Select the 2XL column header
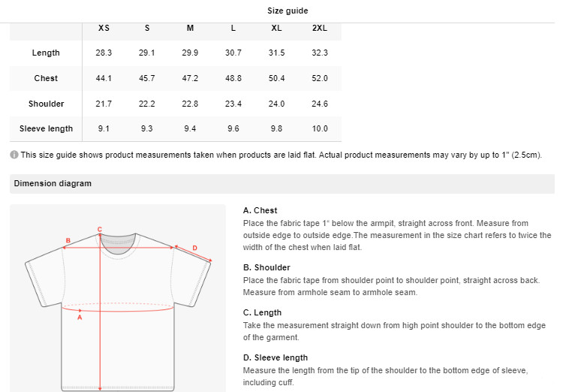Screen dimensions: 578x392 [x=320, y=28]
